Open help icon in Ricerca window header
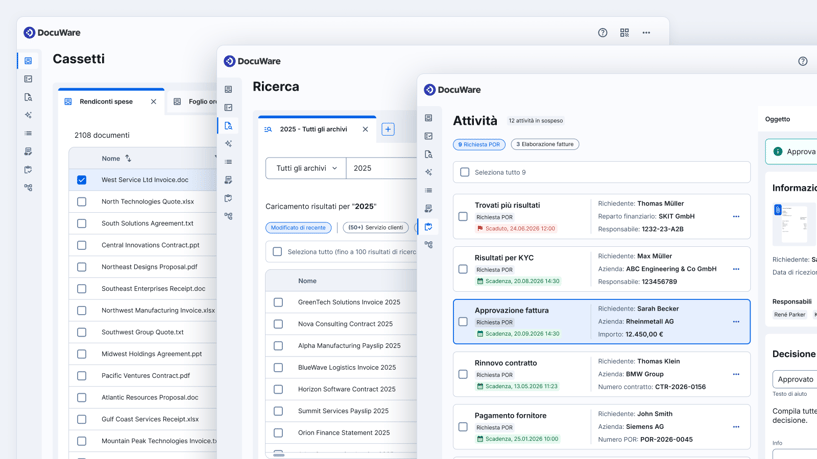This screenshot has width=817, height=459. click(802, 61)
